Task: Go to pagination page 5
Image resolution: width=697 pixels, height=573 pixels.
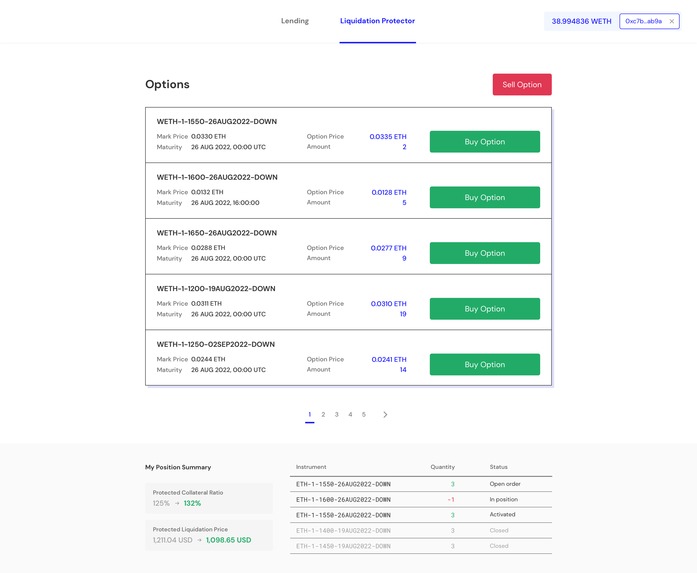Action: [x=364, y=414]
